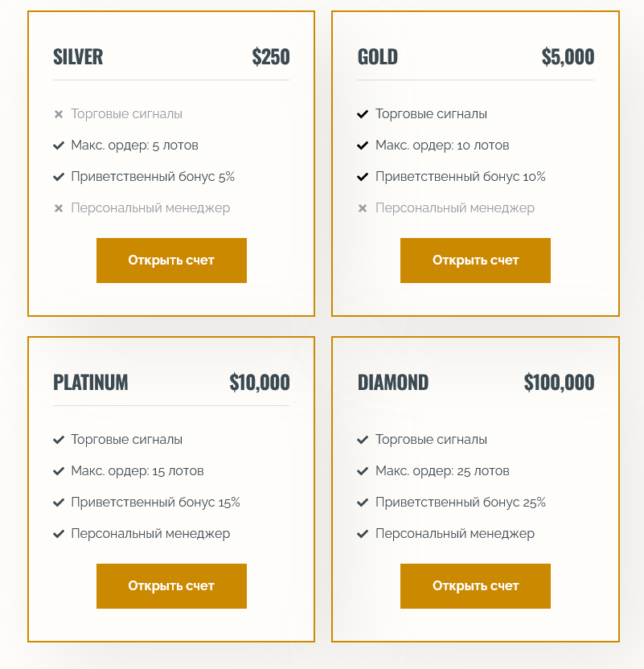
Task: Click the checkmark beside Торговые сигналы on Platinum
Action: pos(57,440)
